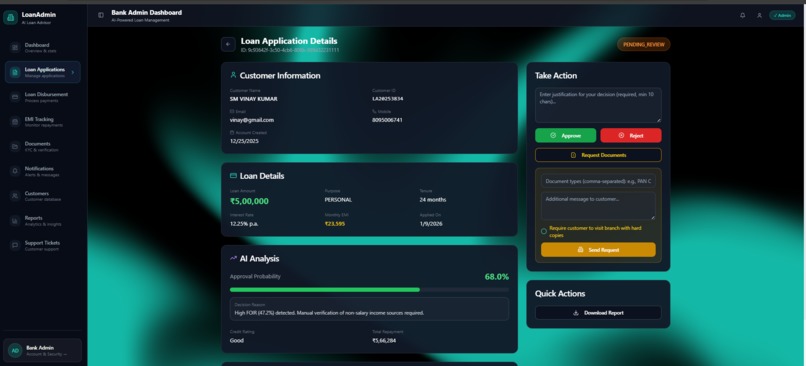
Task: Click interest rate 12.25% p.a.
Action: 244,224
